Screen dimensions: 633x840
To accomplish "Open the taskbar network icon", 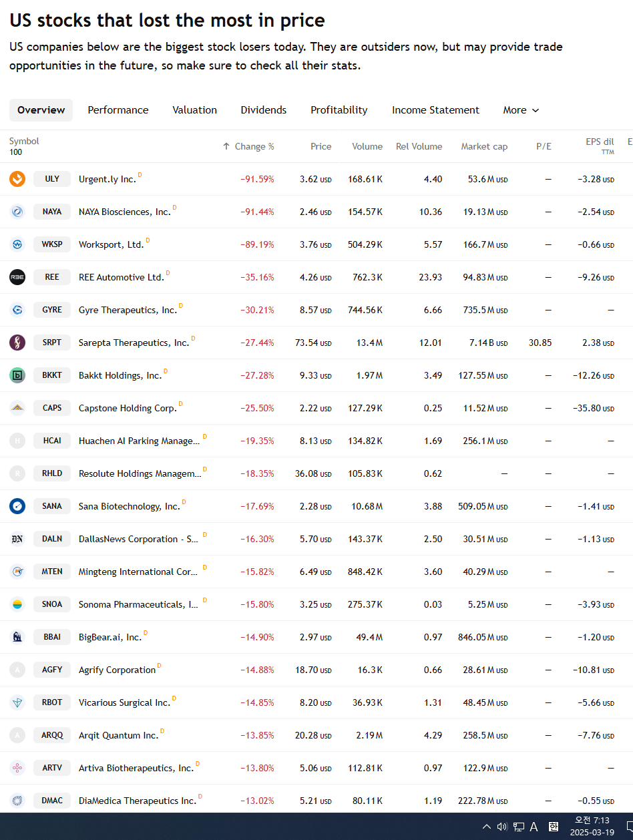I will pyautogui.click(x=519, y=827).
